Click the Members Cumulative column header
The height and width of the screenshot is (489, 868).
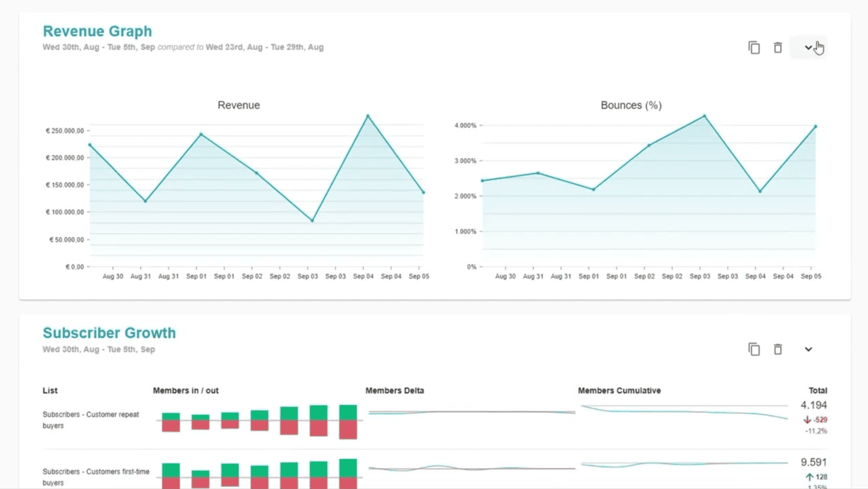pyautogui.click(x=619, y=390)
